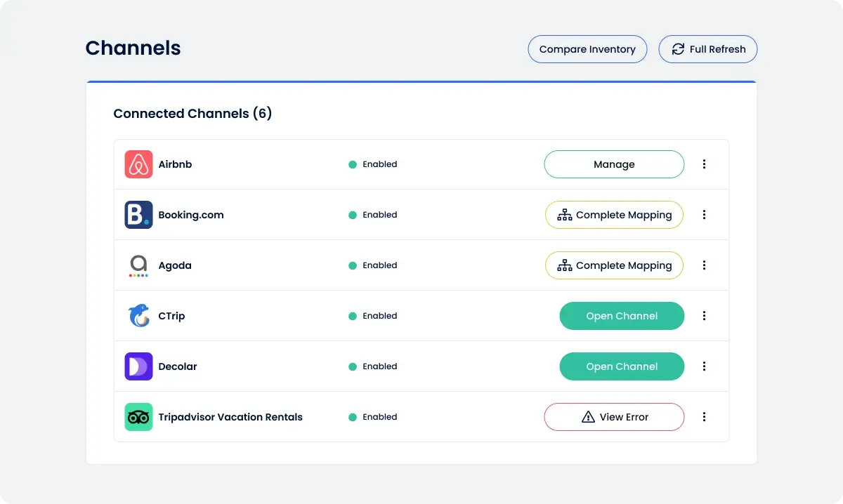Image resolution: width=843 pixels, height=504 pixels.
Task: Open the CTrip three-dot options menu
Action: [704, 316]
